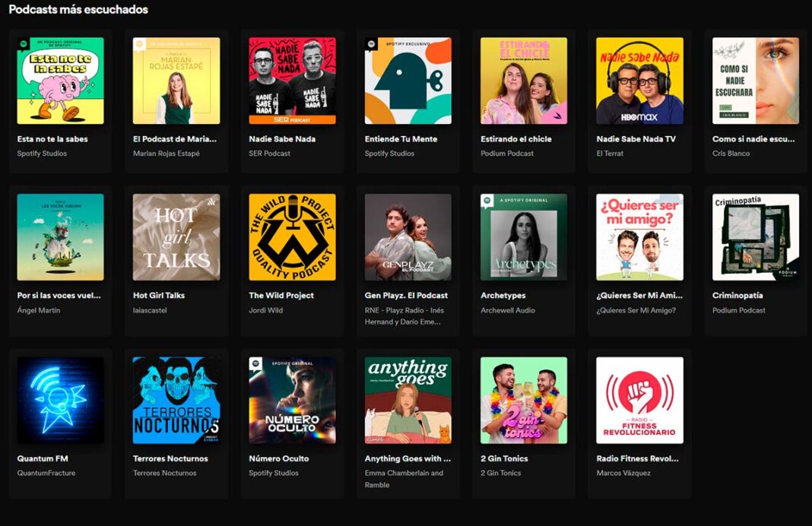Open the Archetypes podcast cover
Image resolution: width=812 pixels, height=526 pixels.
[x=523, y=237]
